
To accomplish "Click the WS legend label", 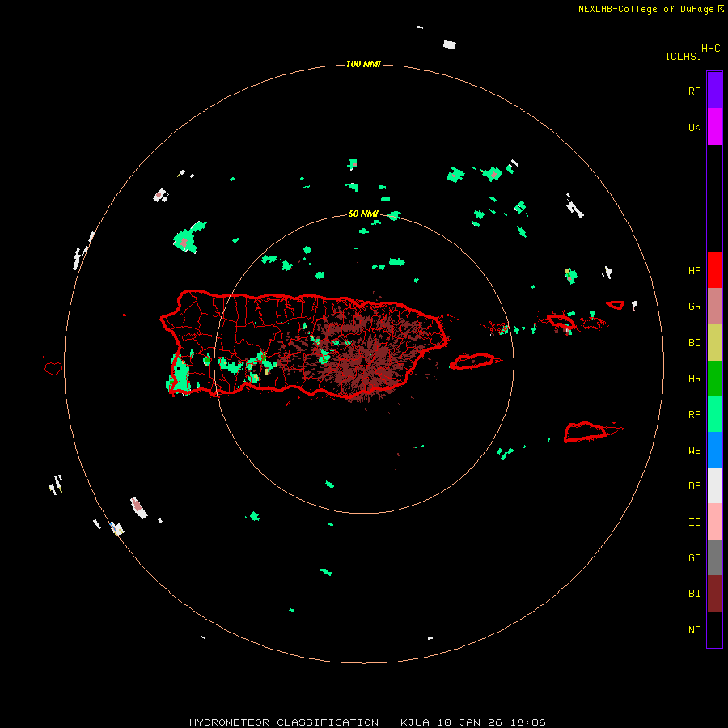I will tap(694, 450).
